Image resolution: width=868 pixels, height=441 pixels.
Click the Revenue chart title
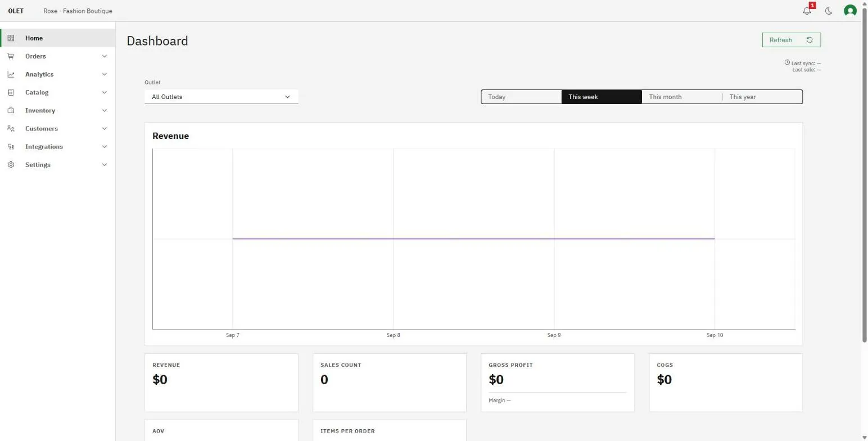(171, 136)
